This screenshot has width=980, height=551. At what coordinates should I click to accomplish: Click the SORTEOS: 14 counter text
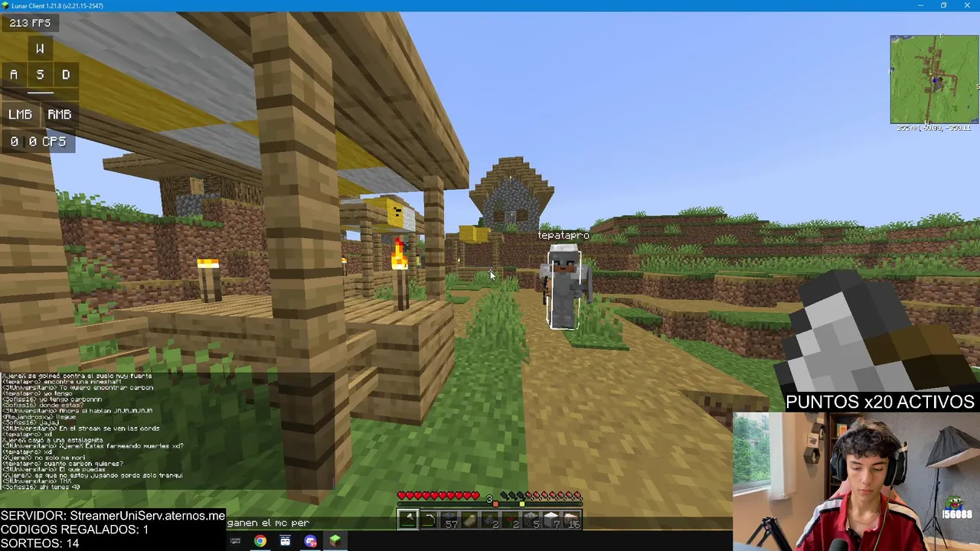tap(40, 543)
